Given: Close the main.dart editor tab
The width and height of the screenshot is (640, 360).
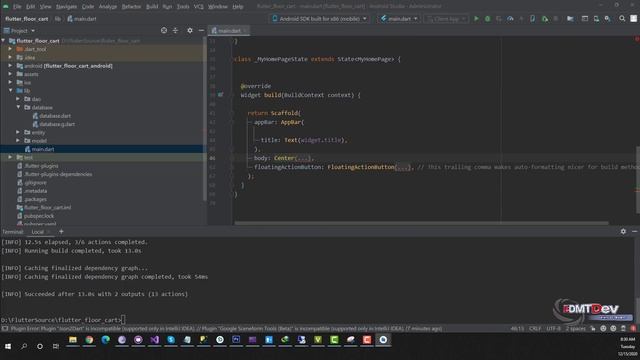Looking at the screenshot, I should 245,31.
